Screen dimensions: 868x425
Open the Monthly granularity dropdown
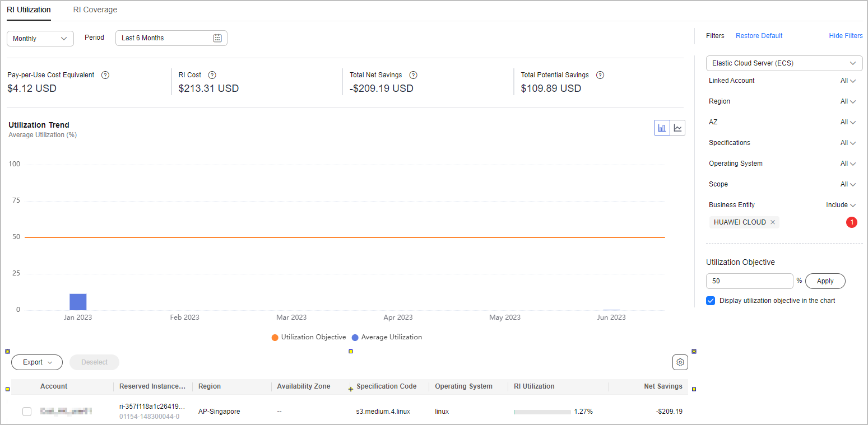click(x=40, y=38)
